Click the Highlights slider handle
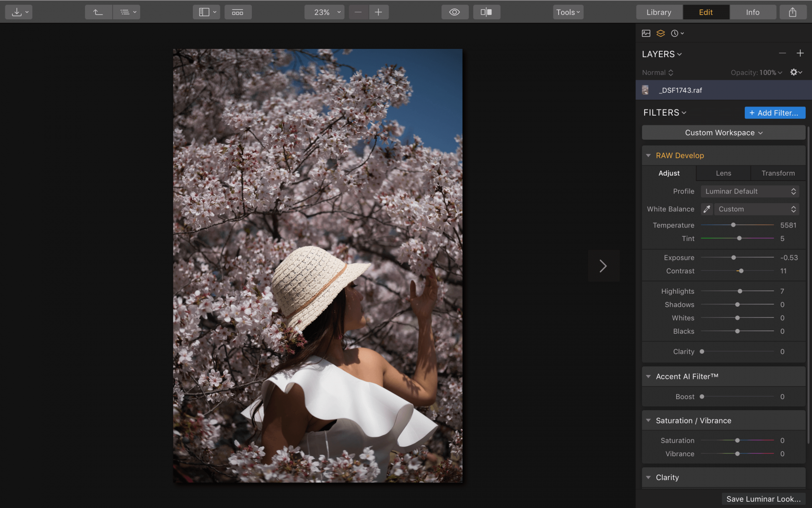Screen dimensions: 812x508 [x=740, y=291]
